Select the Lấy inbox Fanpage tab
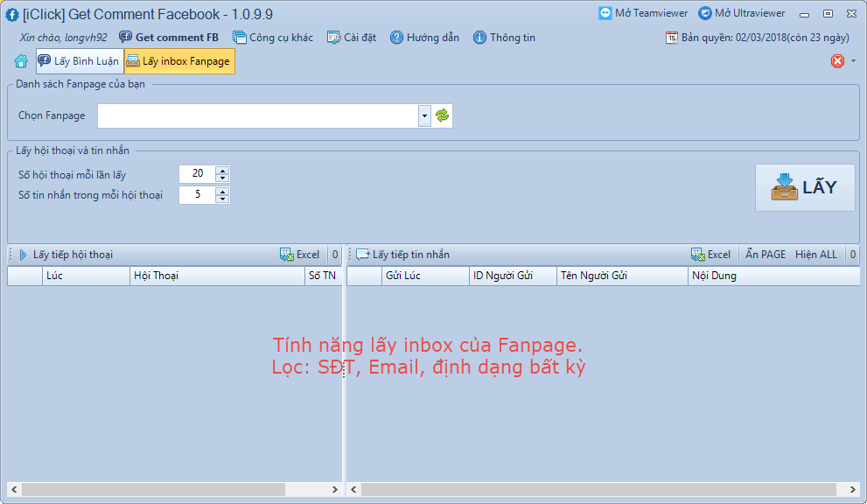 (x=179, y=61)
